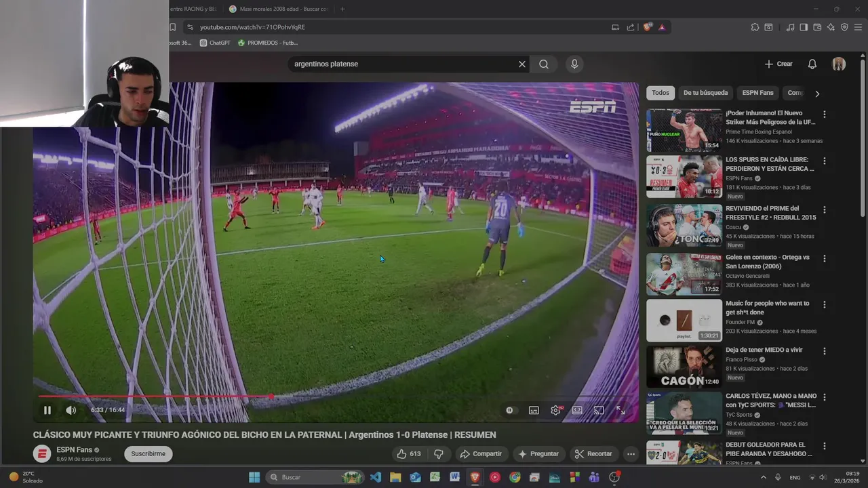
Task: Open a new browser tab plus
Action: pyautogui.click(x=342, y=9)
